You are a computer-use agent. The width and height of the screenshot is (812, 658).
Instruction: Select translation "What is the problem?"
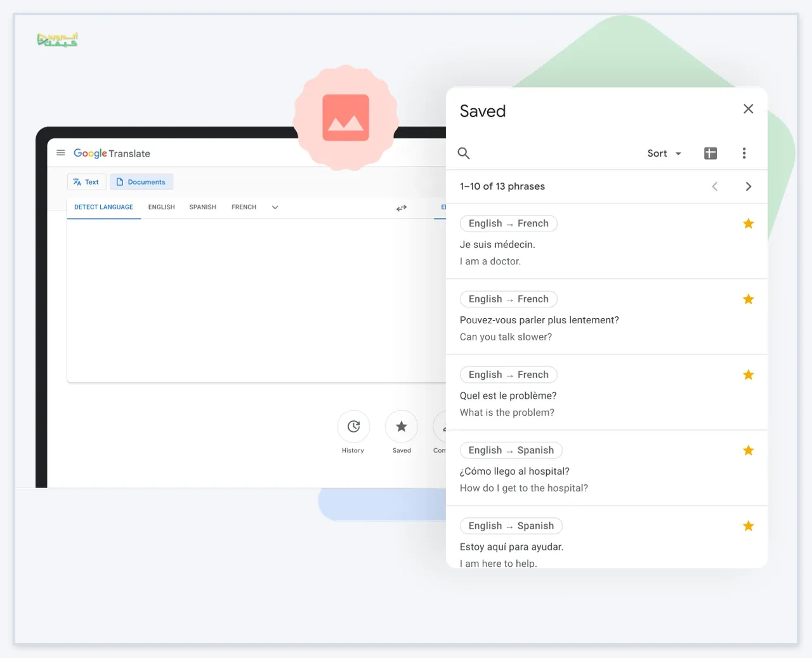507,412
